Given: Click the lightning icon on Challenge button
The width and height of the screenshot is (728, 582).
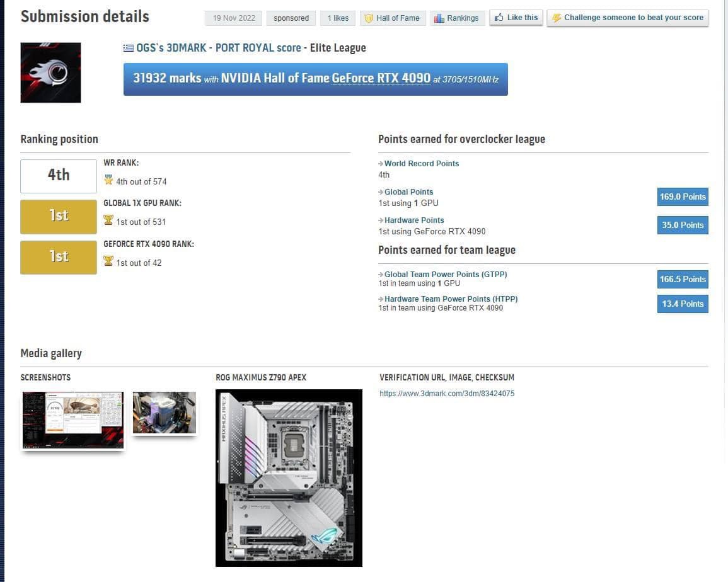Looking at the screenshot, I should (556, 18).
